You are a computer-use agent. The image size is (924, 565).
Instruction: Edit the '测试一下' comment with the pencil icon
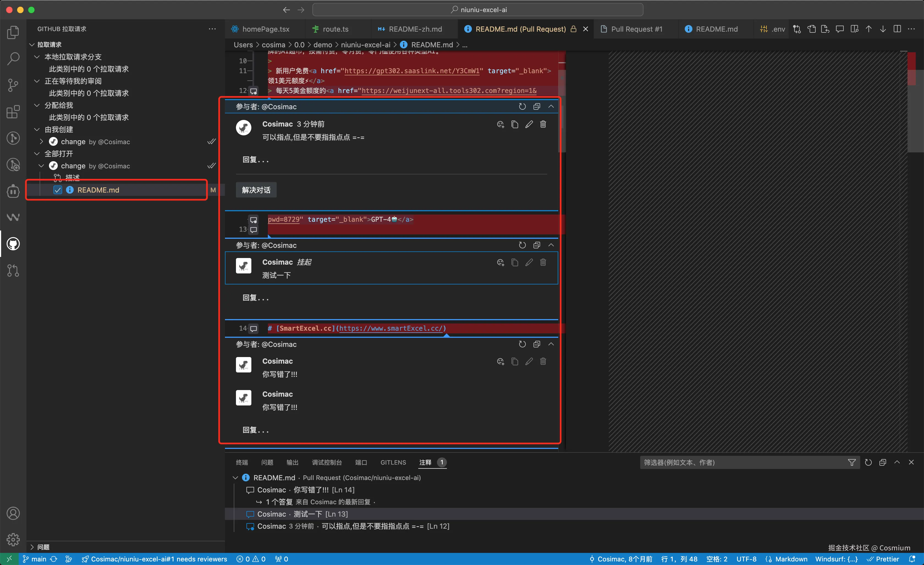[529, 262]
